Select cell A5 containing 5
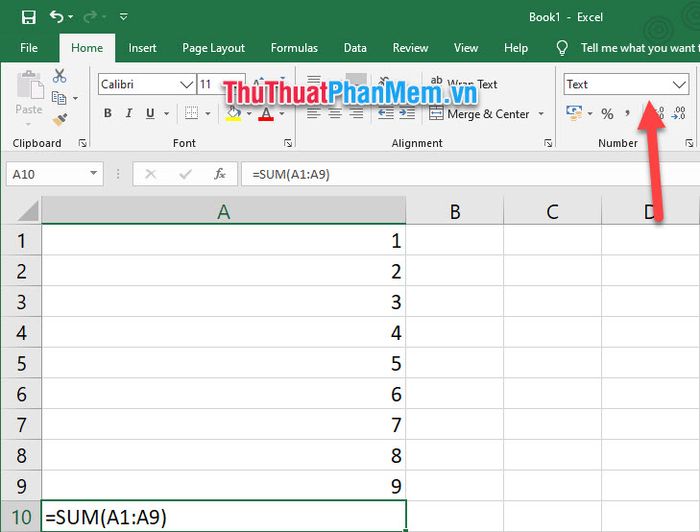 223,364
